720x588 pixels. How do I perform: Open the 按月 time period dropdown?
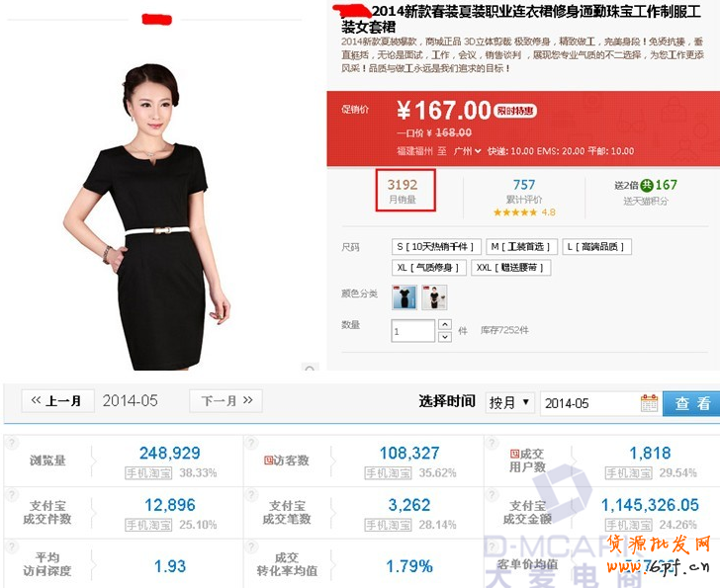[510, 403]
